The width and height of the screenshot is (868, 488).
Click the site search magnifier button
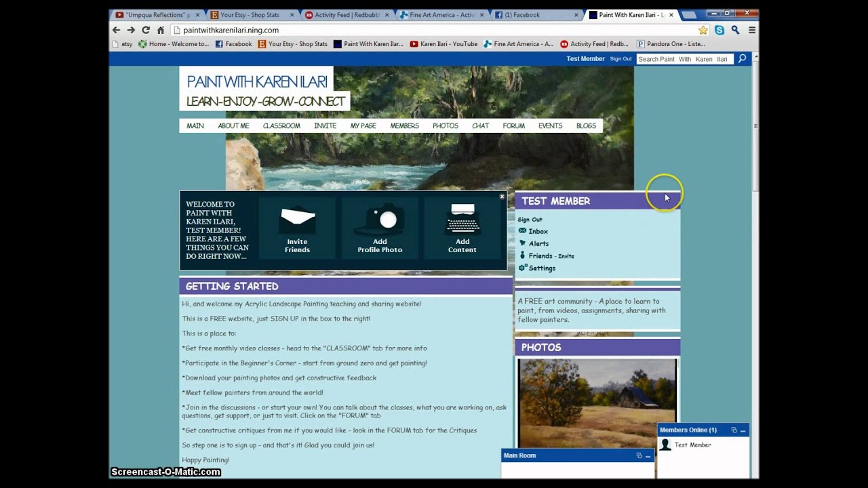pos(742,59)
